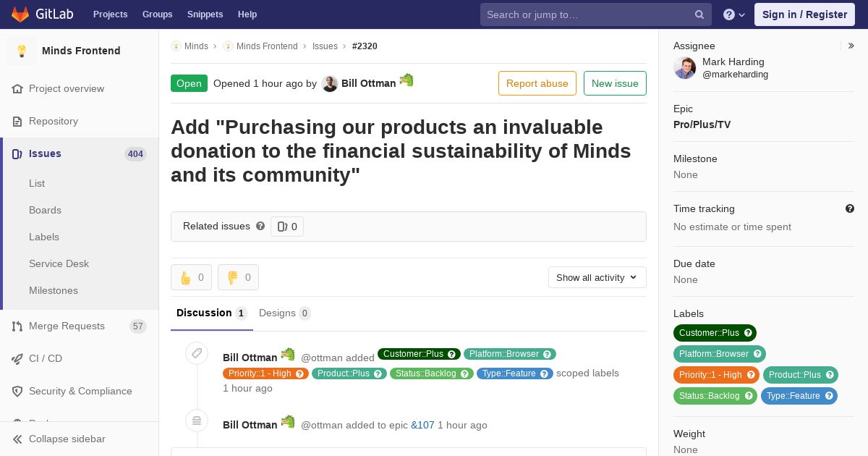Click Platform::Browser label in activity note

pyautogui.click(x=510, y=354)
